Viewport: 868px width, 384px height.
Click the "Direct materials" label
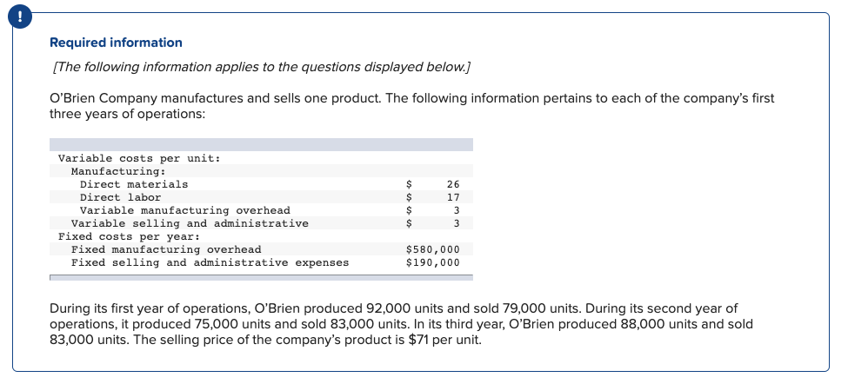coord(134,184)
